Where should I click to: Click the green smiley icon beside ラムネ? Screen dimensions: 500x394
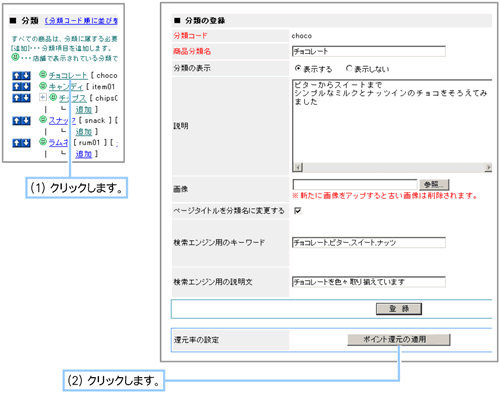click(43, 142)
